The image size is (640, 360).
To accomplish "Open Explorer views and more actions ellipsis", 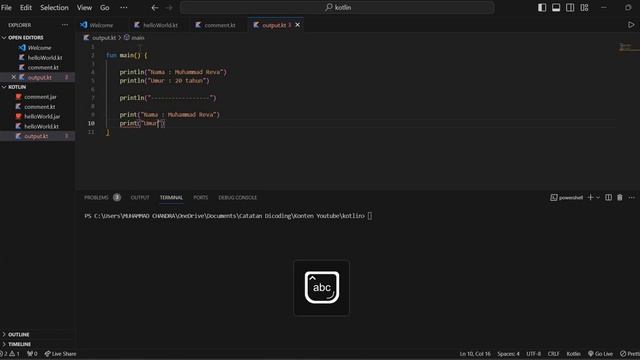I will pos(64,25).
